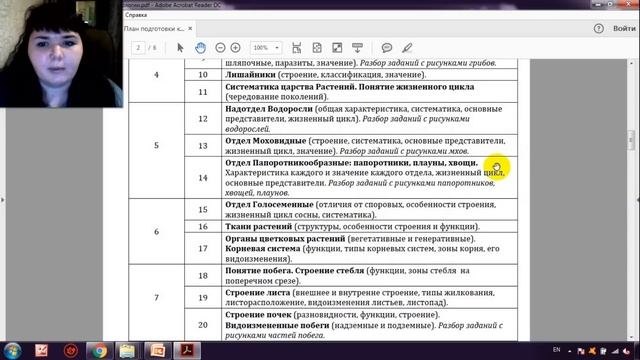Screen dimensions: 640x360
Task: Click the network signal tray icon
Action: coord(615,351)
